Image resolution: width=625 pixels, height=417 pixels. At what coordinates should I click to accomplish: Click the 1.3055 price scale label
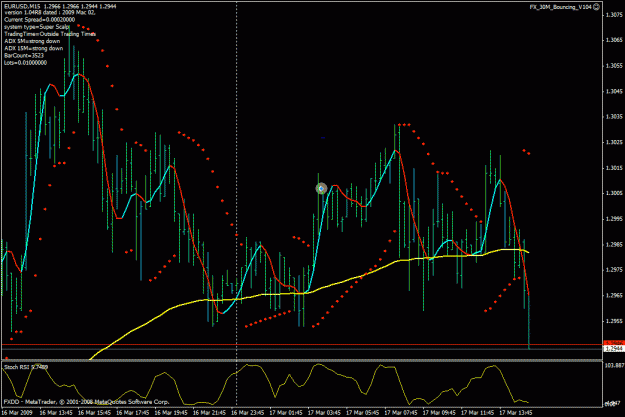click(x=614, y=66)
